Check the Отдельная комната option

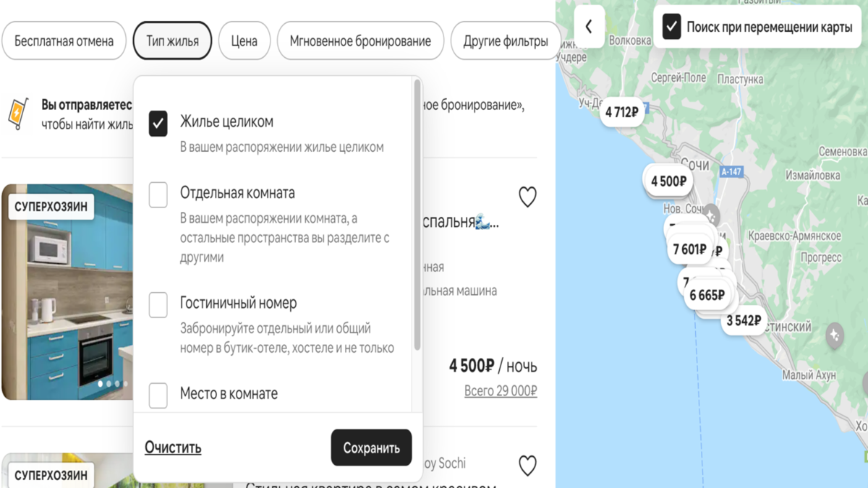(158, 194)
